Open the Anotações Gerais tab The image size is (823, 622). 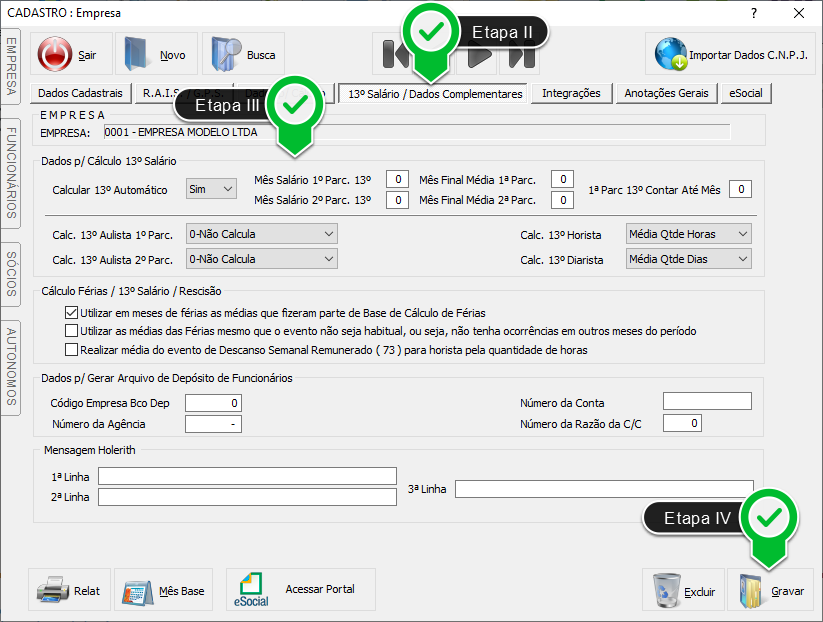click(x=666, y=93)
